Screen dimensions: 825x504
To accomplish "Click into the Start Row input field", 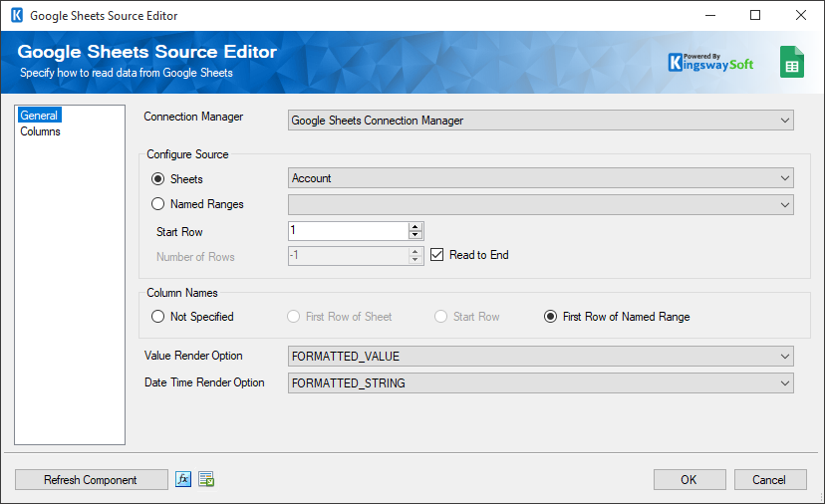I will pos(348,231).
